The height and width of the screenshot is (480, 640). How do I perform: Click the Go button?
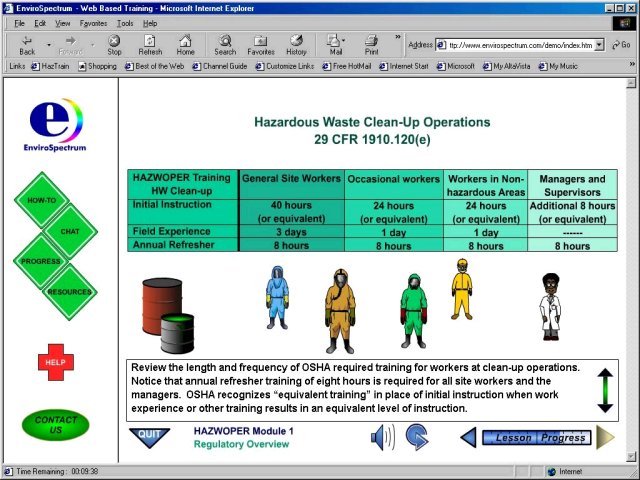click(621, 45)
